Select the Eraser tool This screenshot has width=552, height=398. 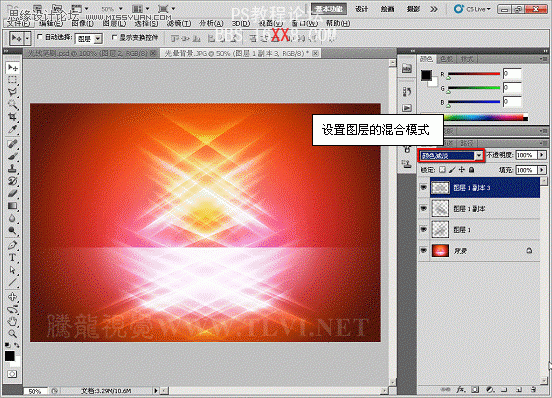pos(13,193)
